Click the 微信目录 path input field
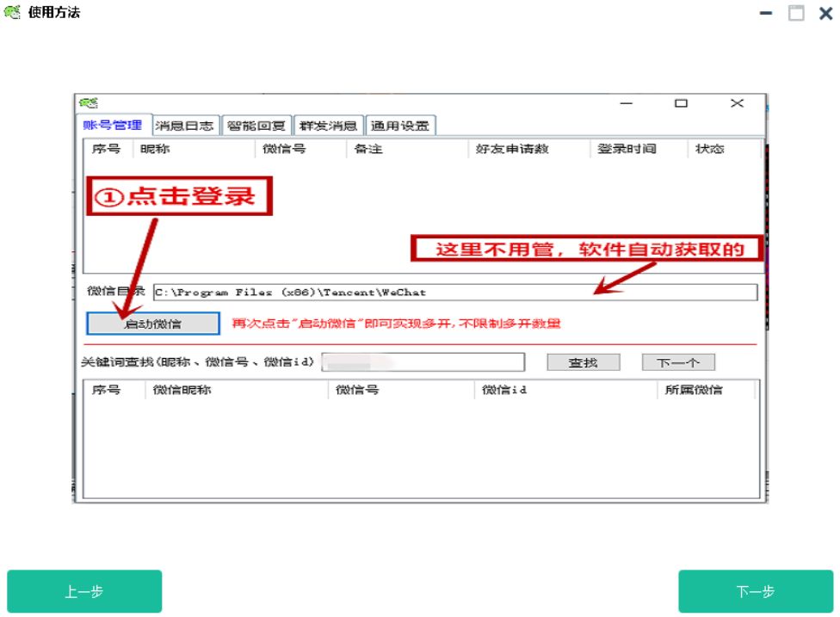Screen dimensions: 840x617 [454, 293]
